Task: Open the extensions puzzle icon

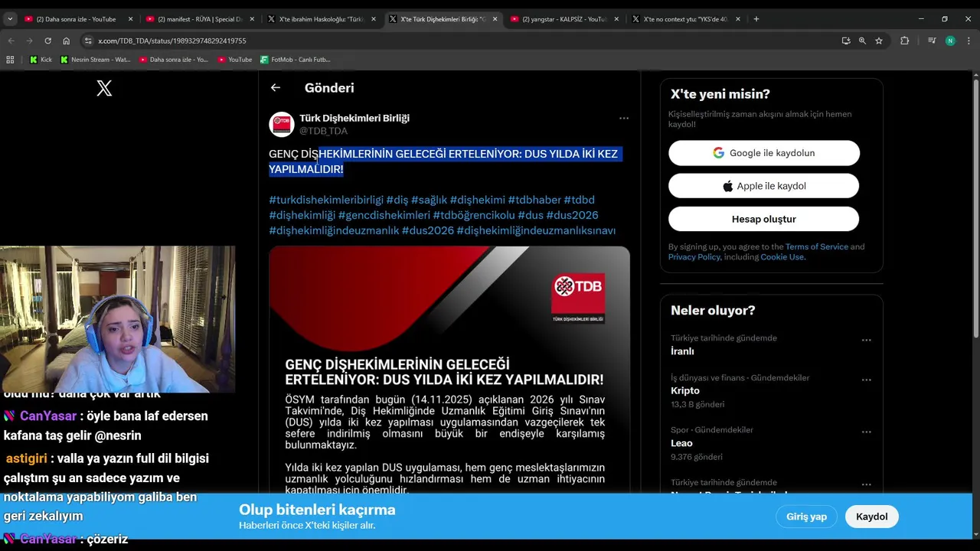Action: 905,41
